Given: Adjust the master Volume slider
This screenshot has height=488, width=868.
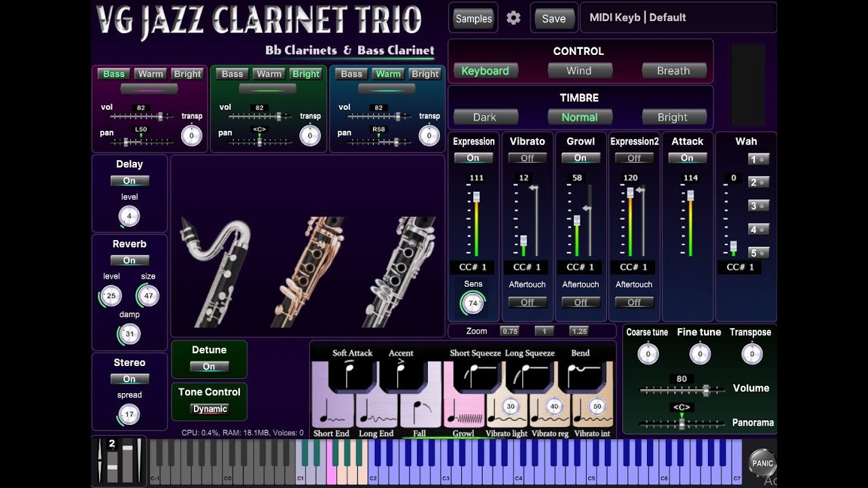Looking at the screenshot, I should 682,390.
